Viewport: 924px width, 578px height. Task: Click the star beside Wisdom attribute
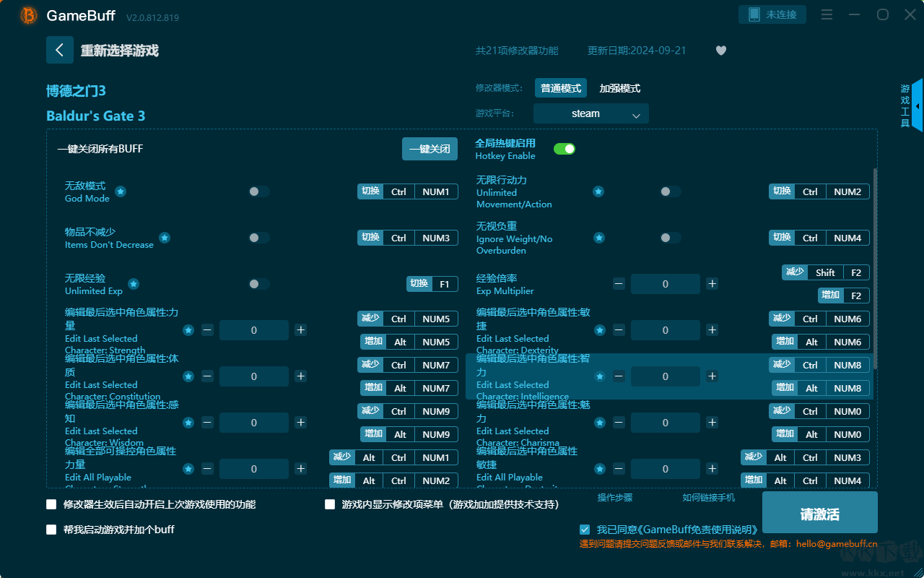click(x=188, y=423)
